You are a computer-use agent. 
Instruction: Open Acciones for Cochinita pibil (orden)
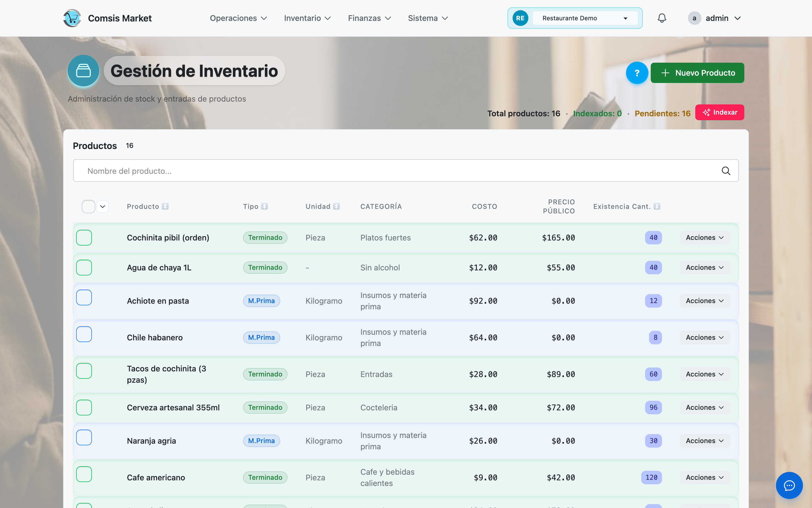click(705, 238)
